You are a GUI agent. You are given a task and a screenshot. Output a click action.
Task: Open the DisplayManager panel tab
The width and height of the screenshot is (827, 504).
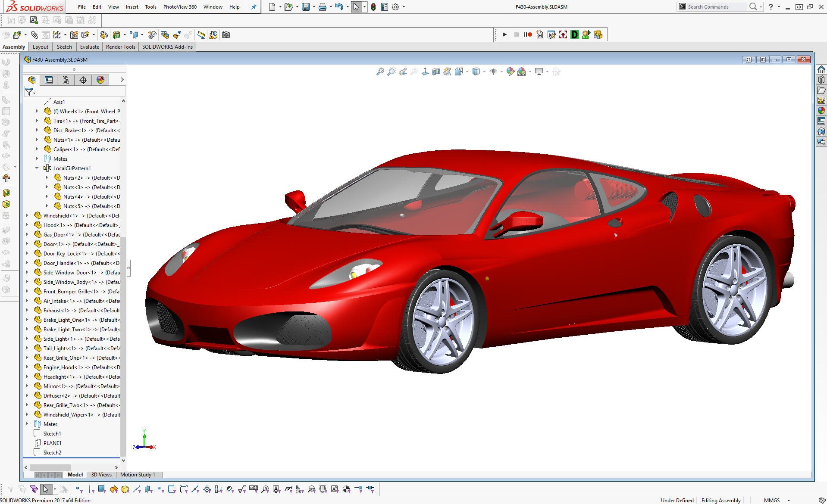click(100, 80)
